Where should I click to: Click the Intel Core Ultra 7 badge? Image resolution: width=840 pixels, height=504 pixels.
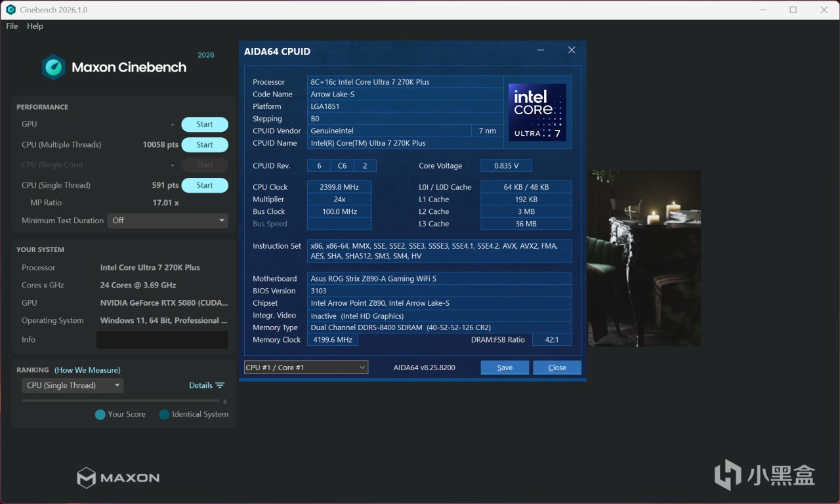pos(537,112)
